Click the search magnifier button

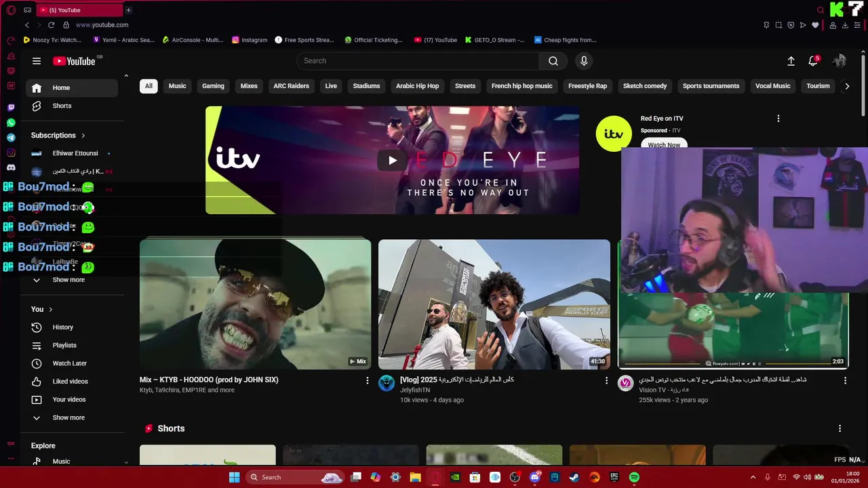pos(553,61)
